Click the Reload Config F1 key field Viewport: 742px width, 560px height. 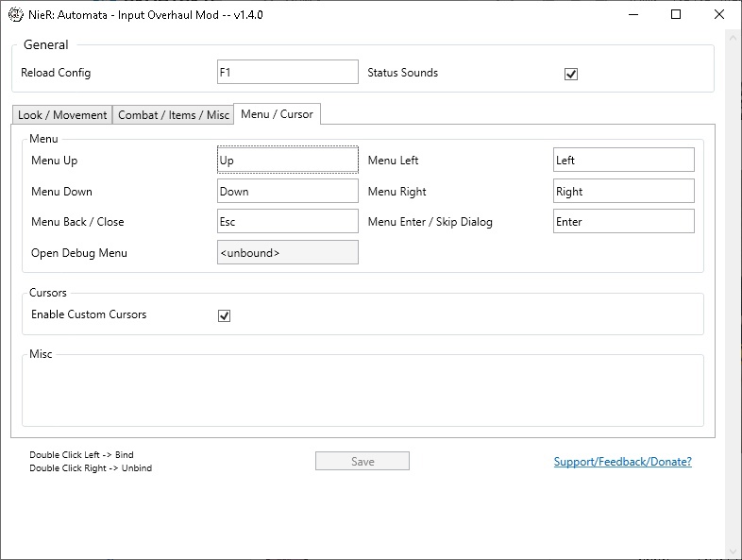(x=288, y=72)
